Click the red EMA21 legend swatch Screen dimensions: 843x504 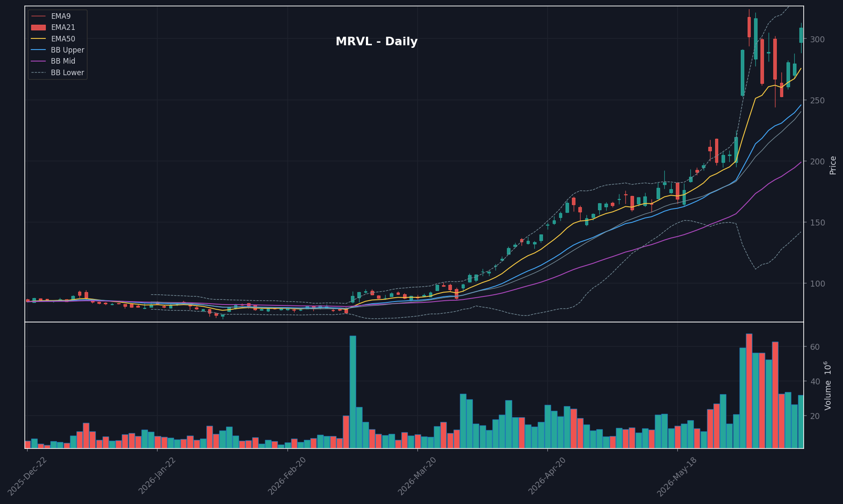38,27
